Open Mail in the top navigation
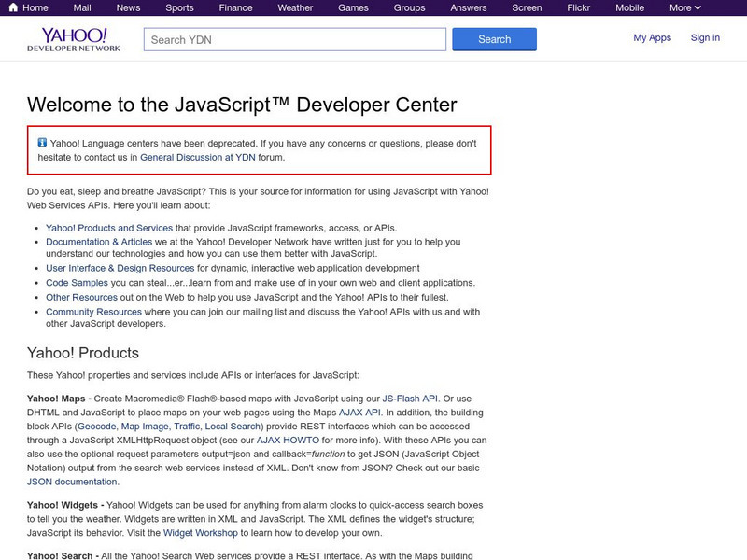Image resolution: width=747 pixels, height=560 pixels. tap(82, 7)
